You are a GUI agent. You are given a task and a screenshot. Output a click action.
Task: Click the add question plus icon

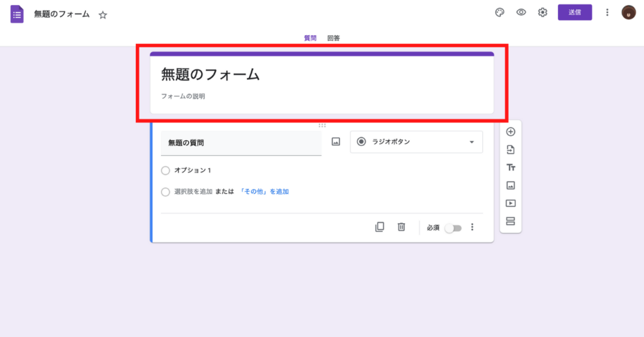[x=511, y=132]
